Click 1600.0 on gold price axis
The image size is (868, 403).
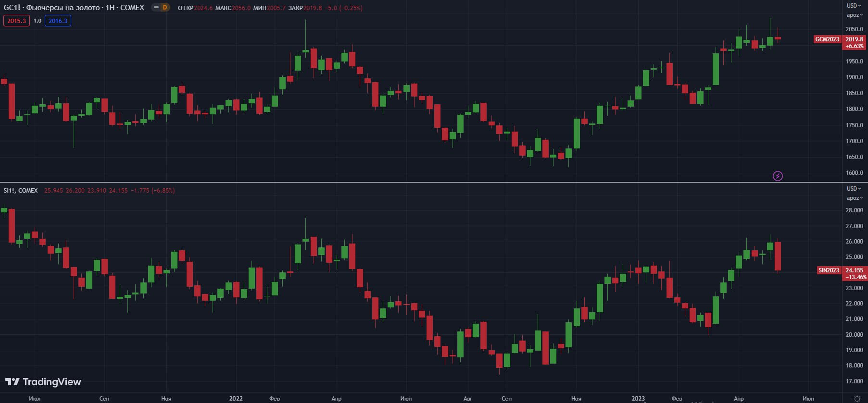coord(855,173)
